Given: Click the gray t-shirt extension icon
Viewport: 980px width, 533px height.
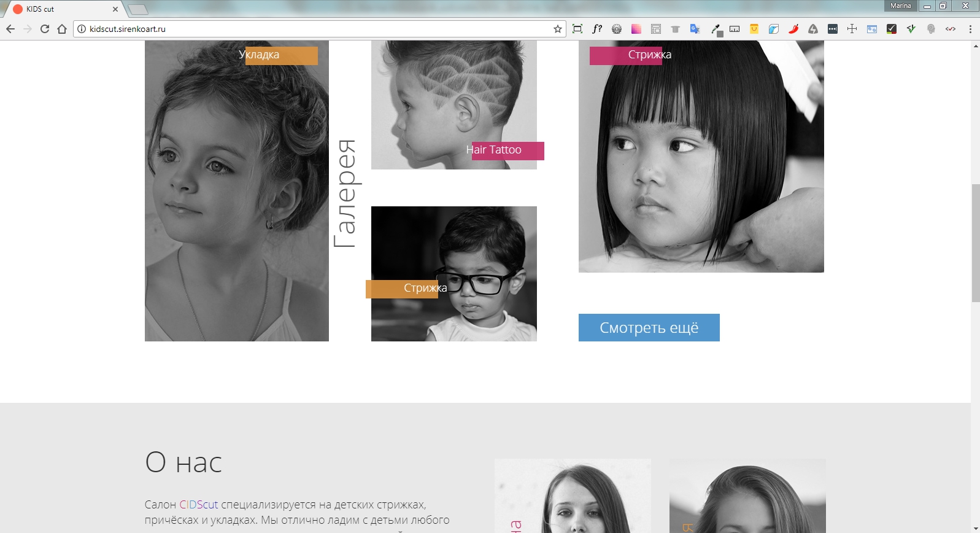Looking at the screenshot, I should (x=676, y=29).
